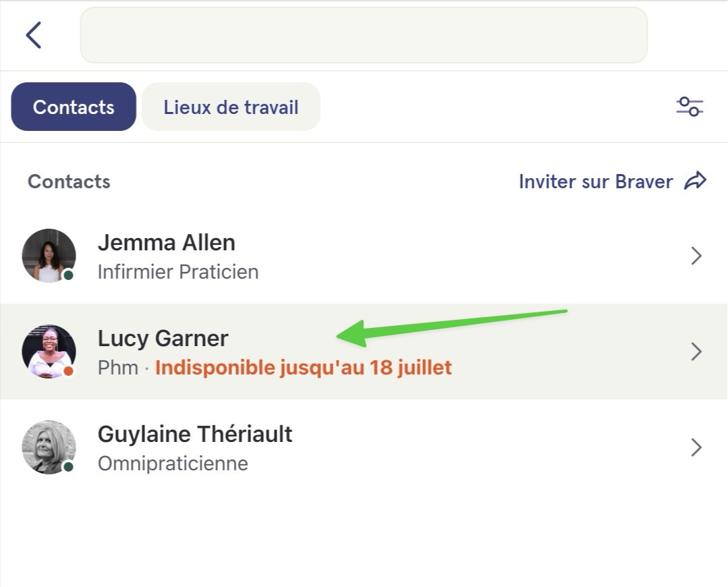Switch to the Contacts tab
This screenshot has width=728, height=587.
pos(74,107)
